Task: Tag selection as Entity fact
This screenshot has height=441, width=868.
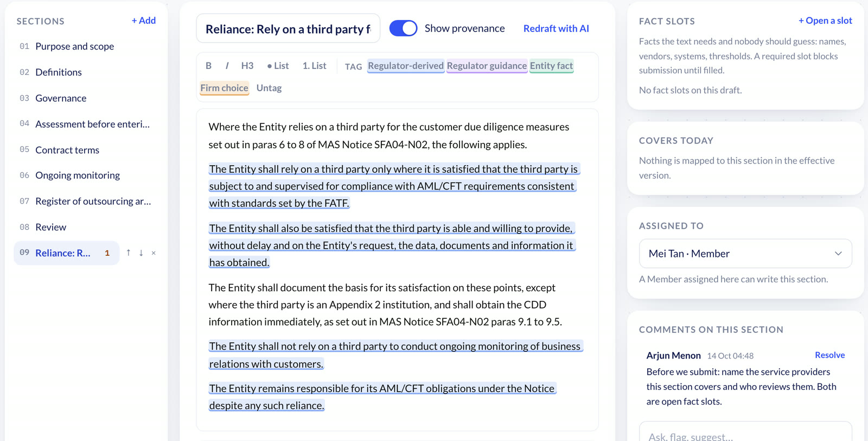Action: click(x=551, y=66)
